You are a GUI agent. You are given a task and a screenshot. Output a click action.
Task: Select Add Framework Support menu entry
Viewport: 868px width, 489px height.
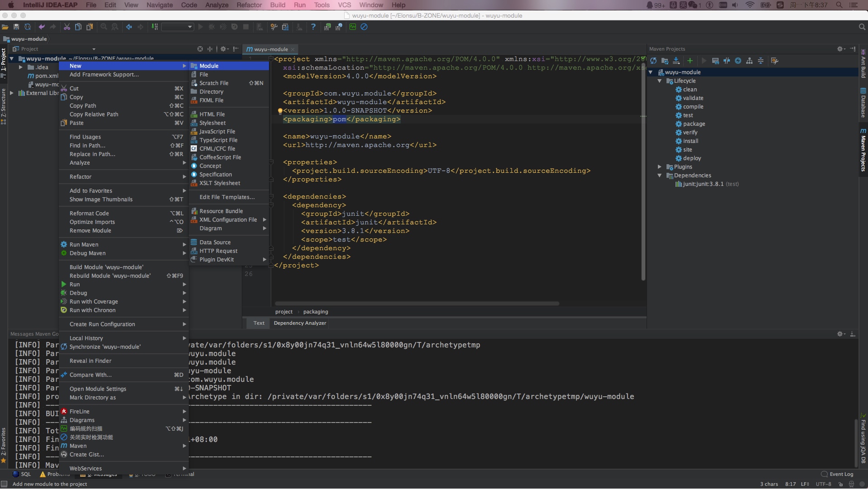124,75
